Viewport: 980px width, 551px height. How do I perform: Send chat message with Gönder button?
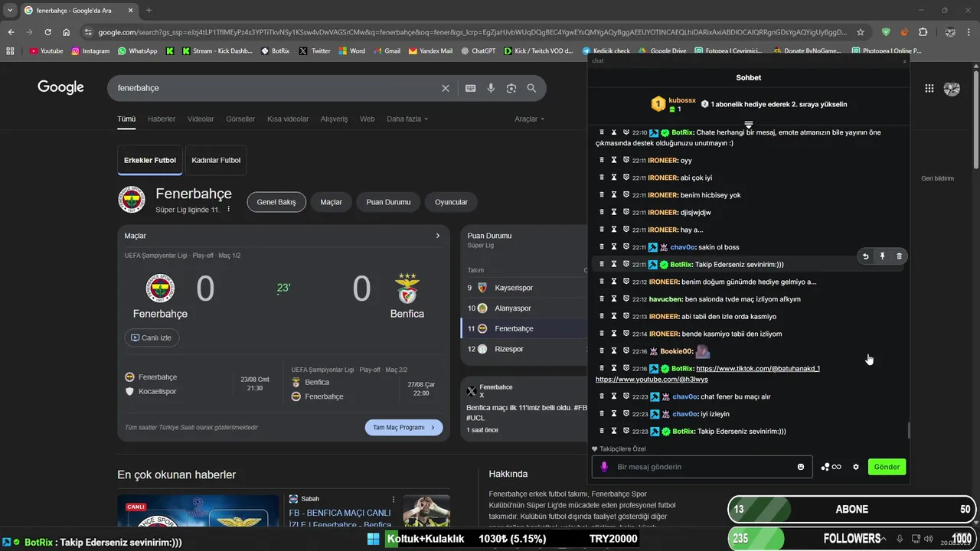[887, 467]
